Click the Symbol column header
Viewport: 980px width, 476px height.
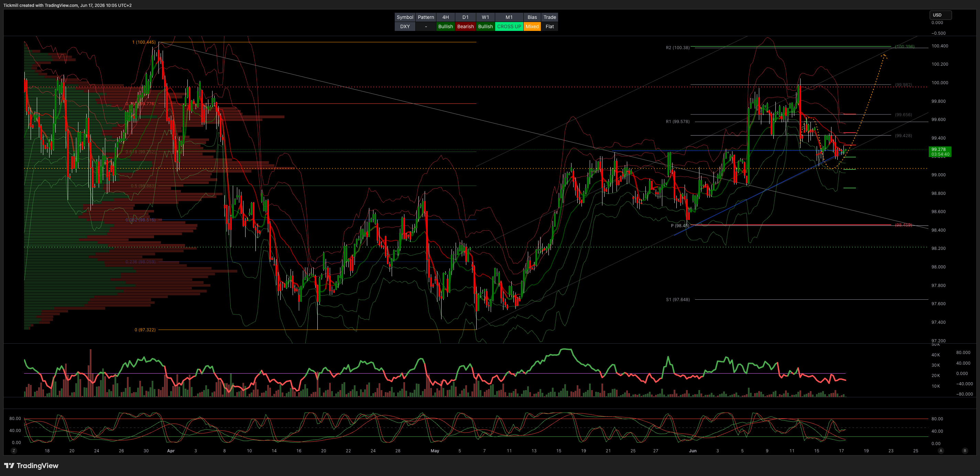[405, 17]
